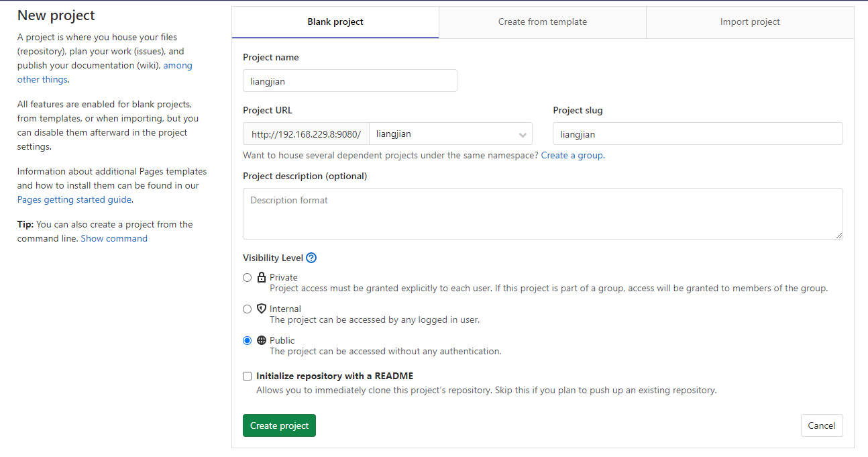
Task: Open the liangjian namespace dropdown
Action: (x=443, y=134)
